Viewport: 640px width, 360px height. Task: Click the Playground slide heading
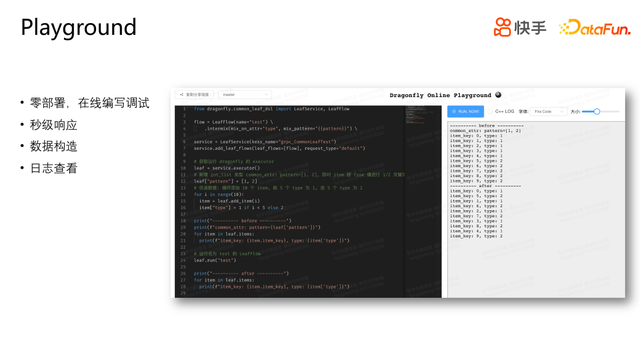(78, 28)
